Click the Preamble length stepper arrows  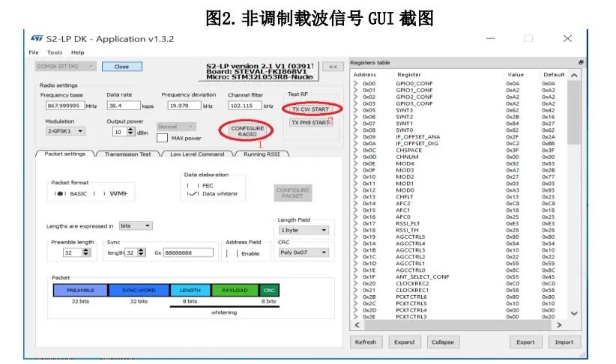pos(86,252)
